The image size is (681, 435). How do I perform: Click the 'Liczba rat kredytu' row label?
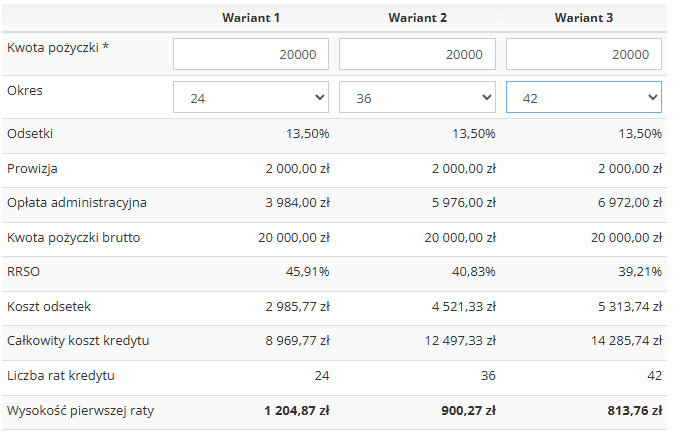tap(61, 375)
